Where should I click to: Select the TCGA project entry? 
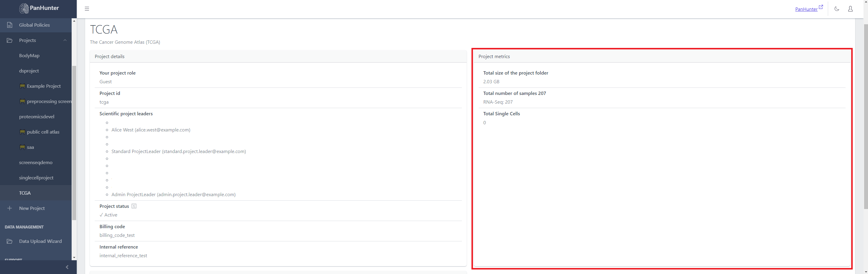tap(25, 193)
